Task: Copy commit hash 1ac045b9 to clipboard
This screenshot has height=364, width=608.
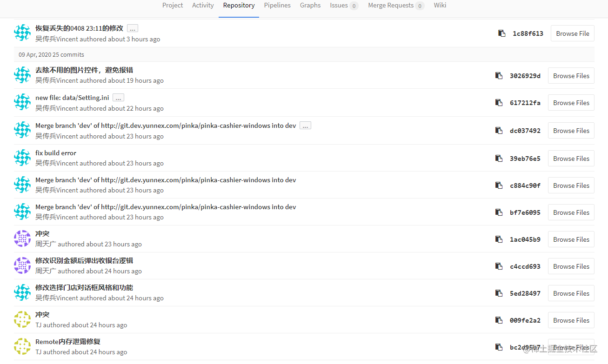Action: click(499, 239)
